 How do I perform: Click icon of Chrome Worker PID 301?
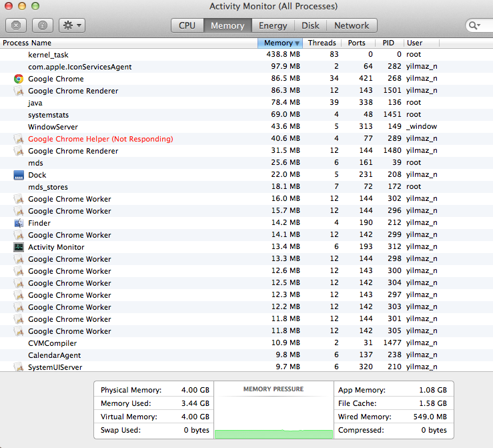[19, 319]
